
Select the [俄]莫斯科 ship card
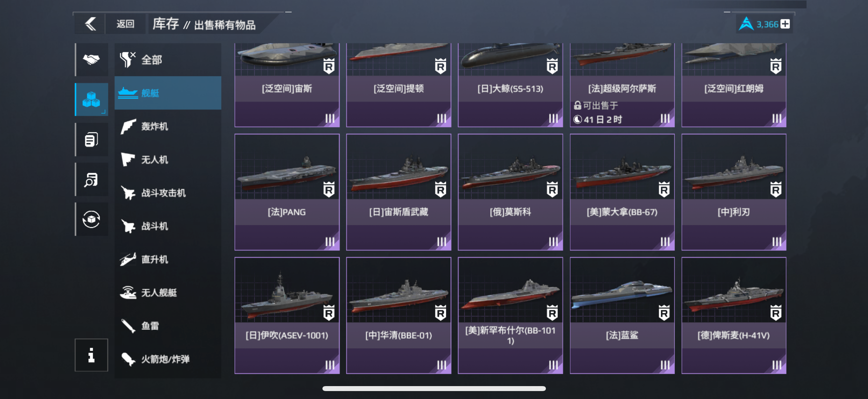[x=510, y=192]
